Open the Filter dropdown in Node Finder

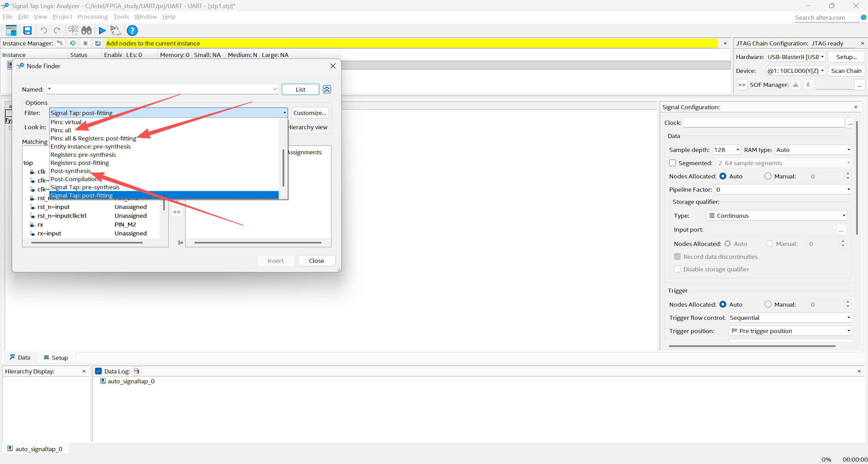(169, 113)
